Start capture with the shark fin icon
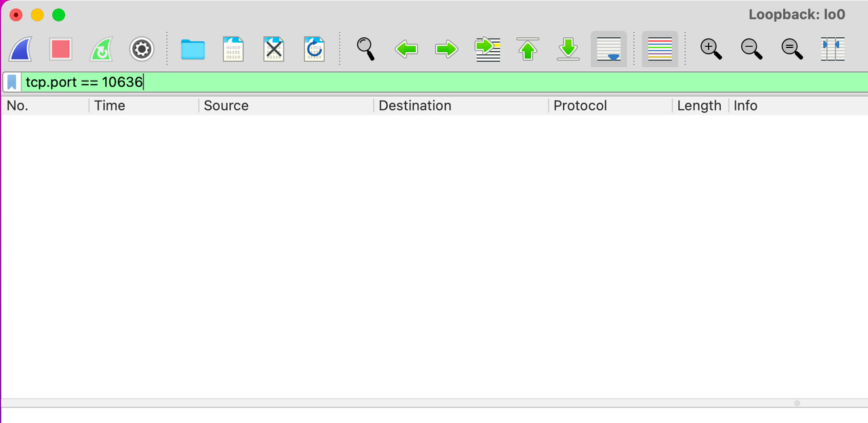 point(20,49)
